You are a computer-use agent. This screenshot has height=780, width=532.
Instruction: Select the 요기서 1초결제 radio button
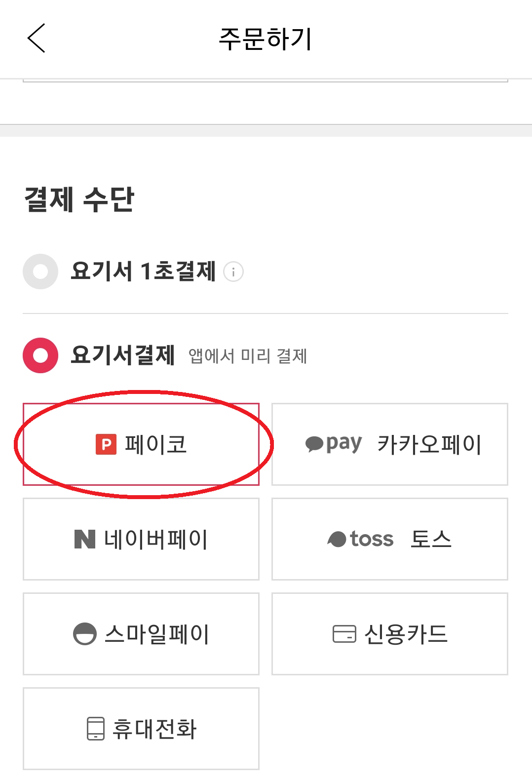pos(40,272)
